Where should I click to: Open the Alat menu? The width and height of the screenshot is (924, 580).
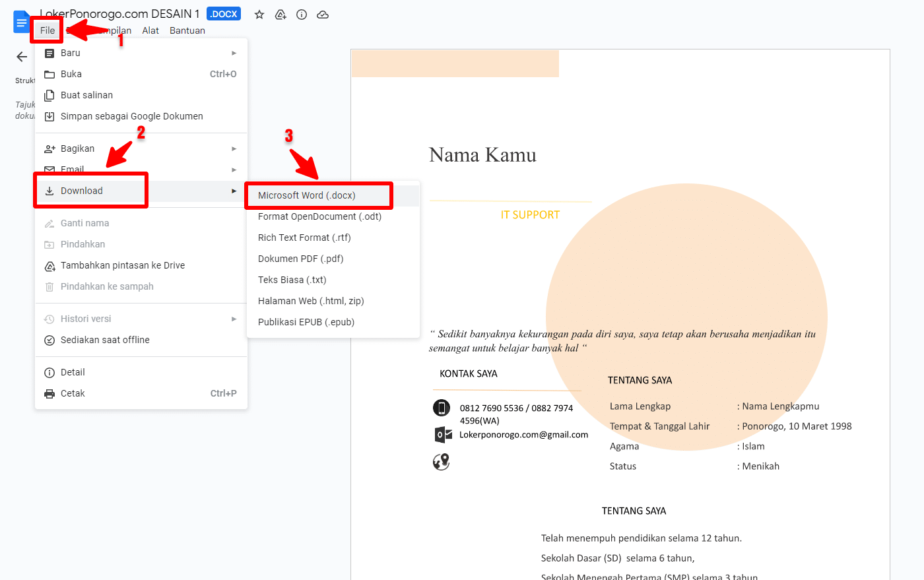(x=150, y=30)
